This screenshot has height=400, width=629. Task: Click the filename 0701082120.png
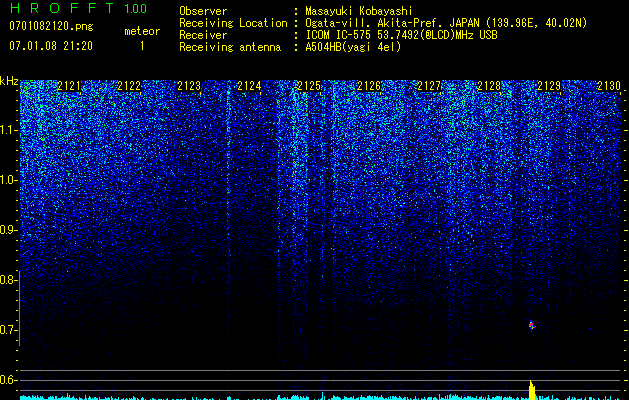pos(51,27)
